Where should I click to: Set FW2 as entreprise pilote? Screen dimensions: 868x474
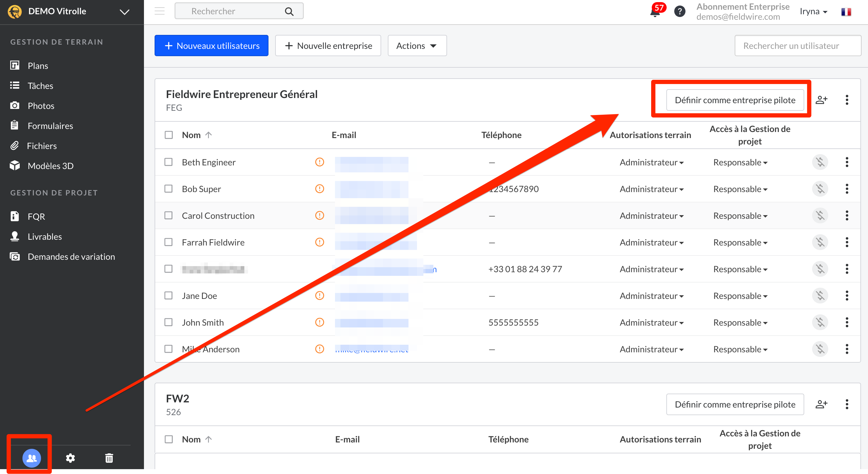tap(735, 404)
